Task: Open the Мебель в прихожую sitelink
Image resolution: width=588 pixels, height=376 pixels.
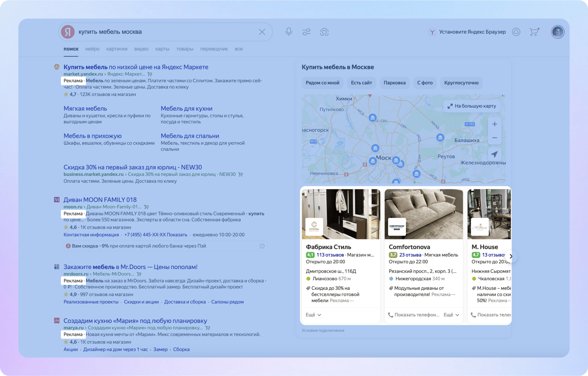Action: point(92,136)
